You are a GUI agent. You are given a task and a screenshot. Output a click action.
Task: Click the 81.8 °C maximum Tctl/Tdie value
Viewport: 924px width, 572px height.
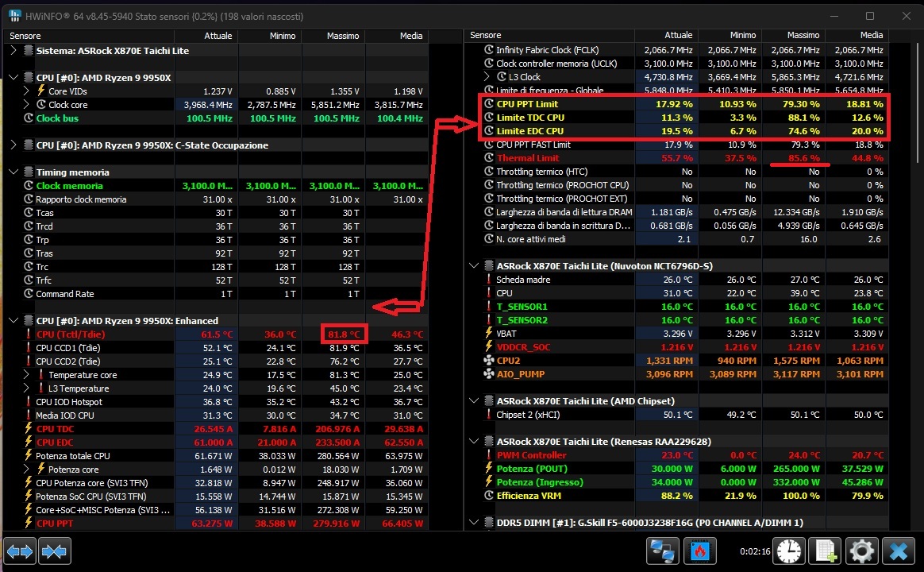click(345, 334)
